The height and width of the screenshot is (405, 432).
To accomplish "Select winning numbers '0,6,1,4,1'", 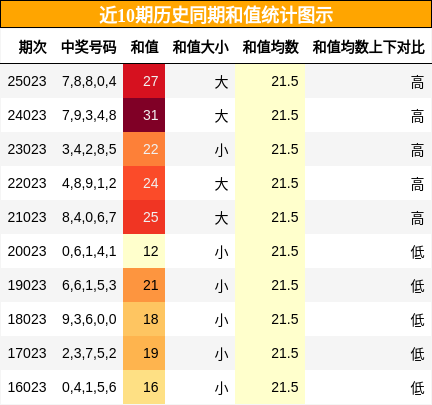I will tap(89, 252).
